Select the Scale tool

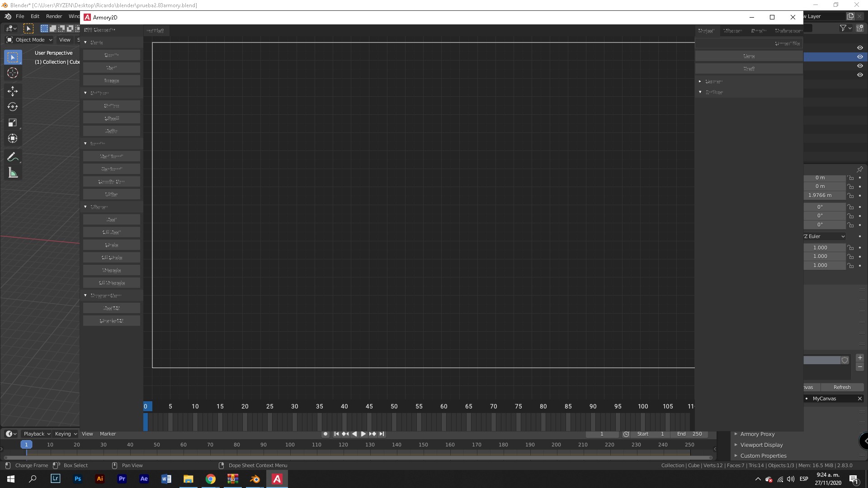[13, 123]
